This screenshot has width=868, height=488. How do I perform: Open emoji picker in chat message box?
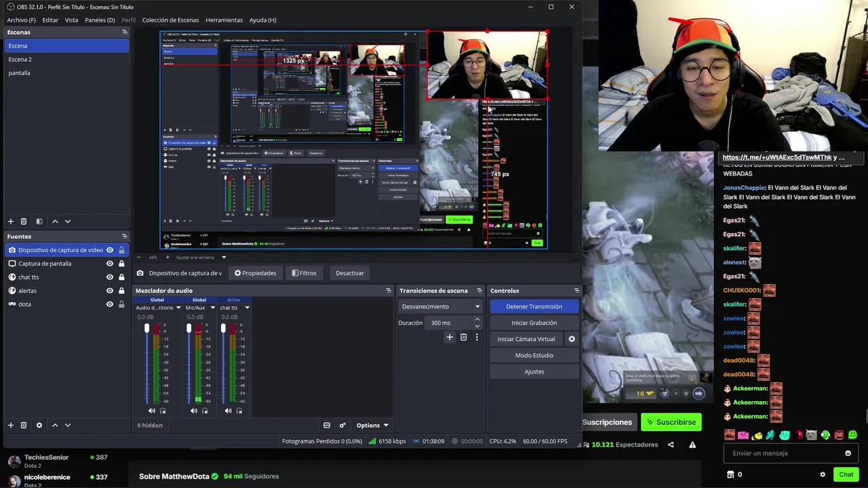point(848,453)
